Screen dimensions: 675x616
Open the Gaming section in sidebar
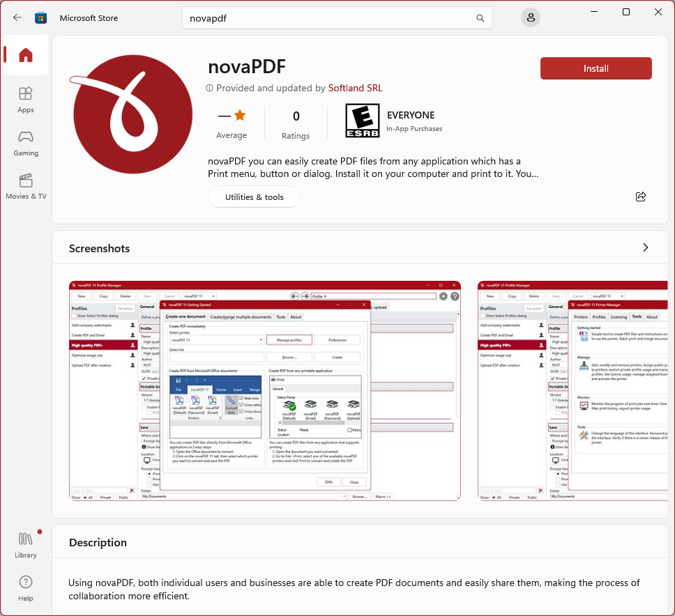point(25,144)
